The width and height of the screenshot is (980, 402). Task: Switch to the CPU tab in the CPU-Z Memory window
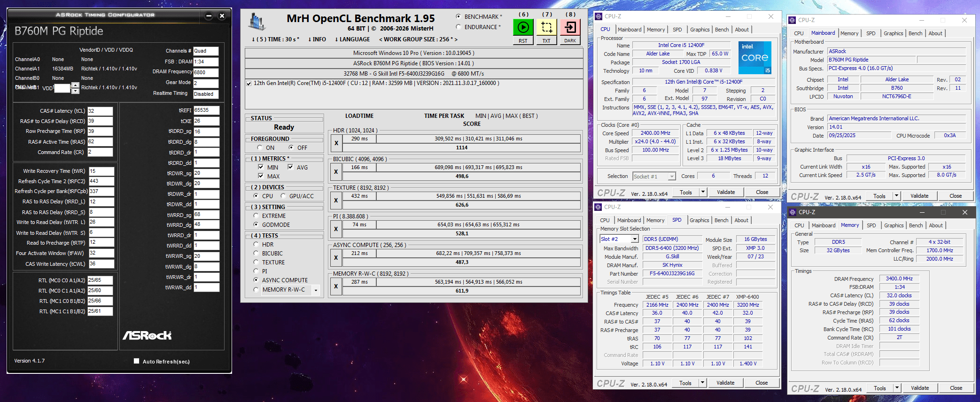(x=799, y=225)
